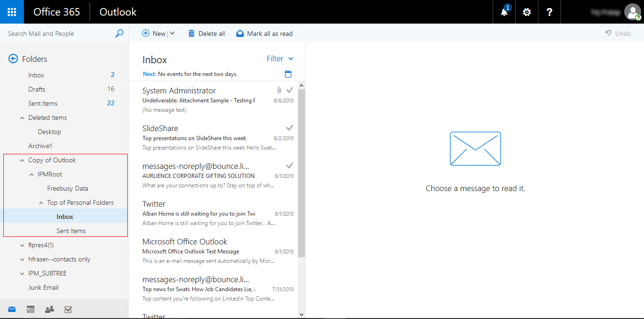Select the Desktop subfolder
Image resolution: width=644 pixels, height=319 pixels.
tap(64, 132)
